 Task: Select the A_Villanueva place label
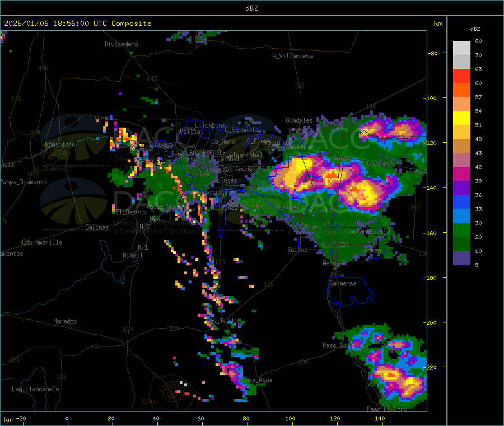292,56
